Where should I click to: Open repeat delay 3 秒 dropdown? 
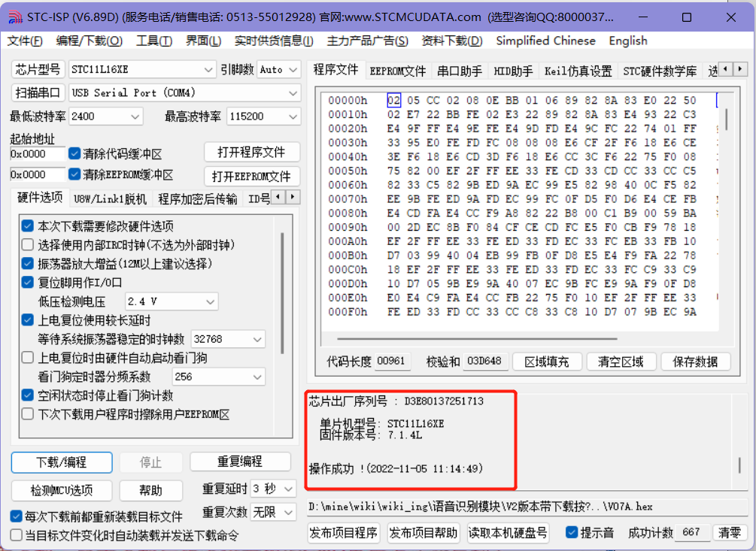point(273,489)
